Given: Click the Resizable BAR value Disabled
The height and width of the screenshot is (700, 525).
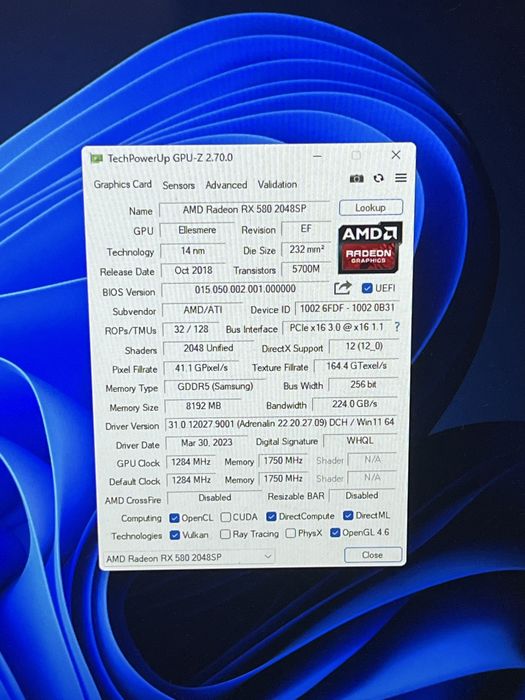Looking at the screenshot, I should [x=362, y=496].
